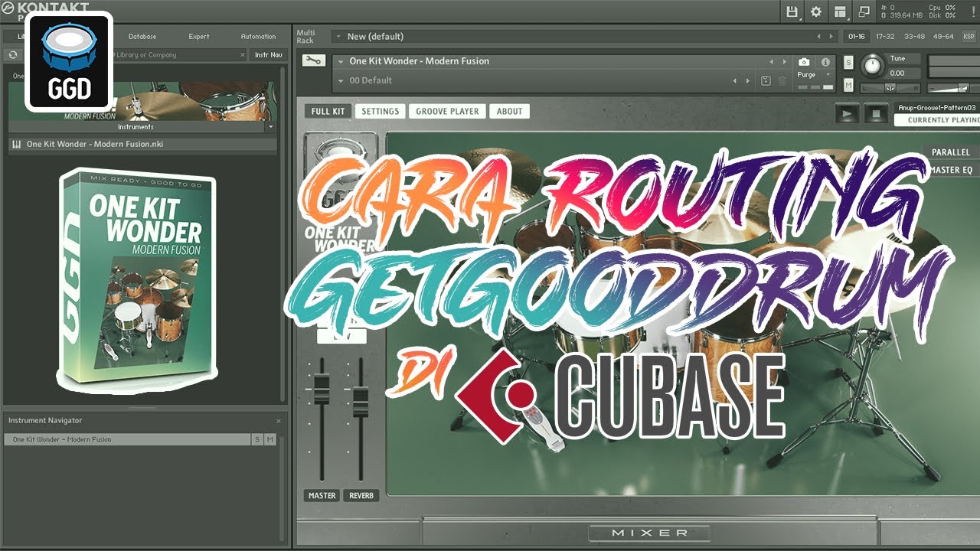Mute the instrument with M button
This screenshot has width=980, height=551.
tap(848, 84)
